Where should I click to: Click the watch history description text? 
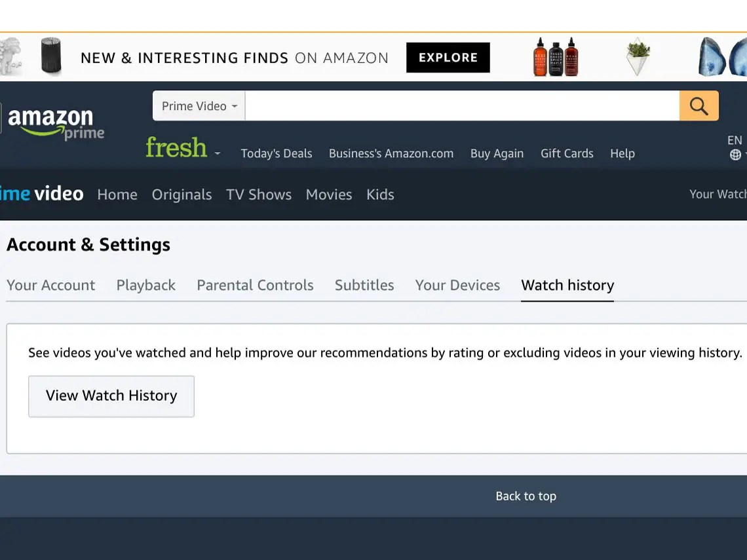pos(385,352)
